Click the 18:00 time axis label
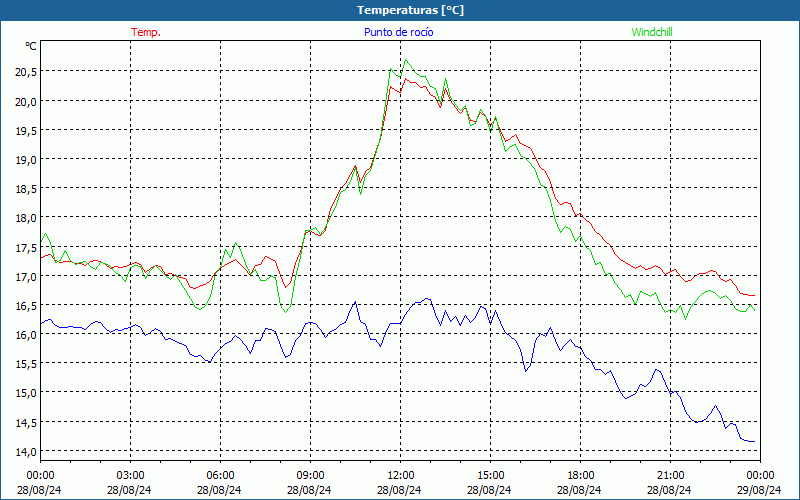Screen dimensions: 800x500 pos(581,476)
